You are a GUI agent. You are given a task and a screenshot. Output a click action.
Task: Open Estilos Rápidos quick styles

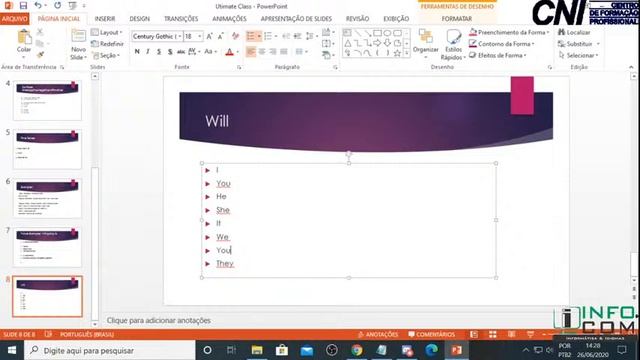(453, 45)
